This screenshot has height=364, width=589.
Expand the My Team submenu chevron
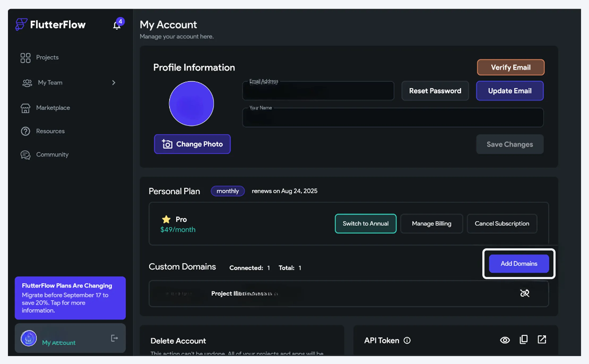114,83
